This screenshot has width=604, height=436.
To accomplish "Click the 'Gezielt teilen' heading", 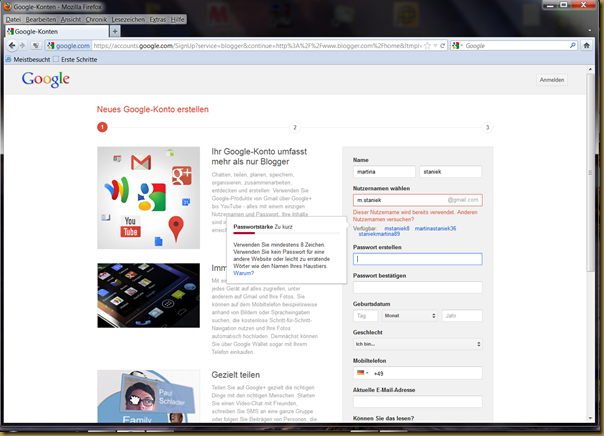I will tap(235, 375).
